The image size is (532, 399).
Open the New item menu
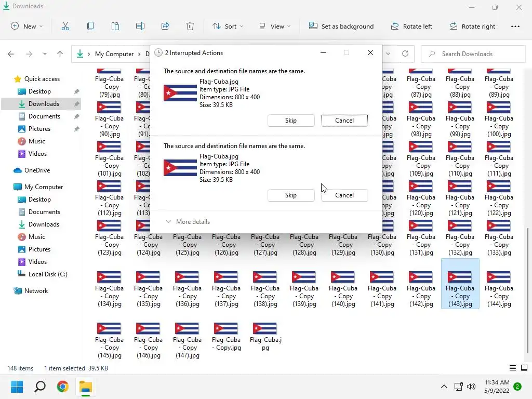point(27,26)
